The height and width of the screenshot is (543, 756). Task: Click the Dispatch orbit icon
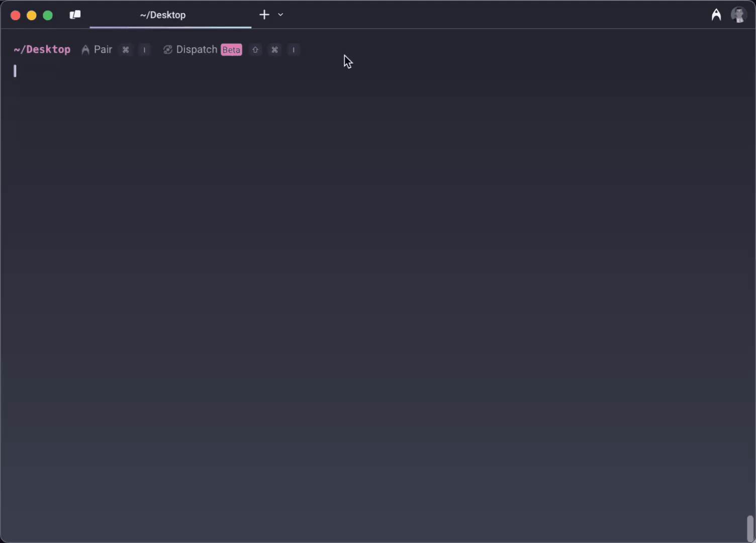[167, 49]
